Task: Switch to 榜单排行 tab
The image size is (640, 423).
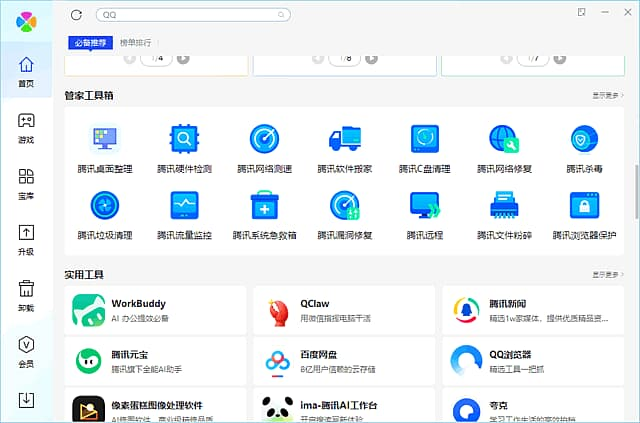Action: click(136, 42)
